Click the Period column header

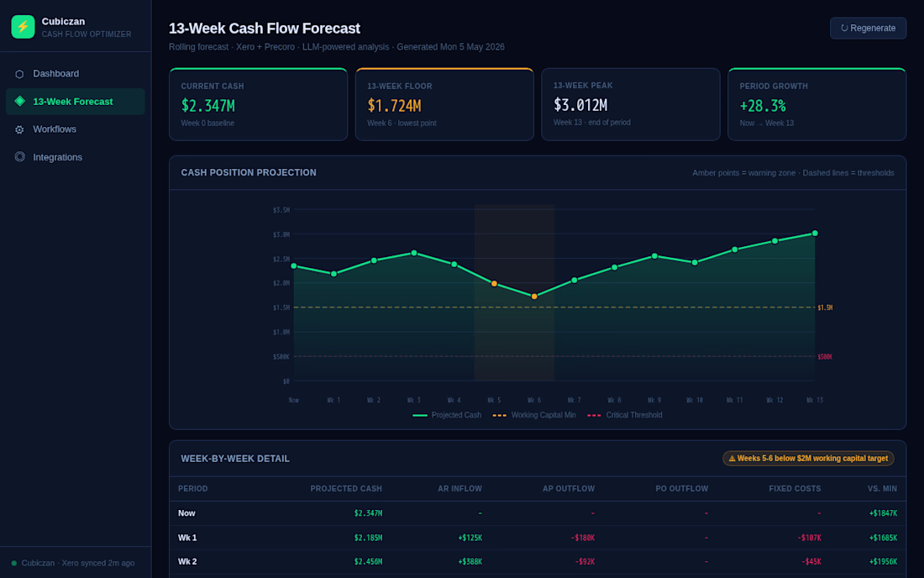[192, 489]
